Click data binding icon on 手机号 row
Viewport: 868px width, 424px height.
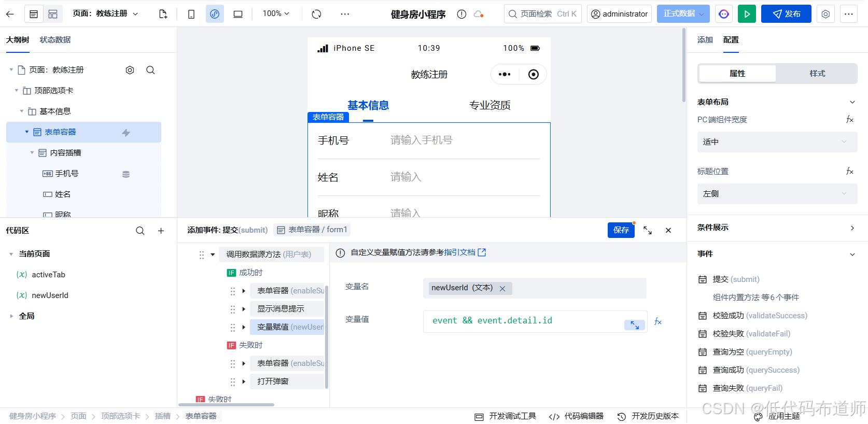click(126, 174)
